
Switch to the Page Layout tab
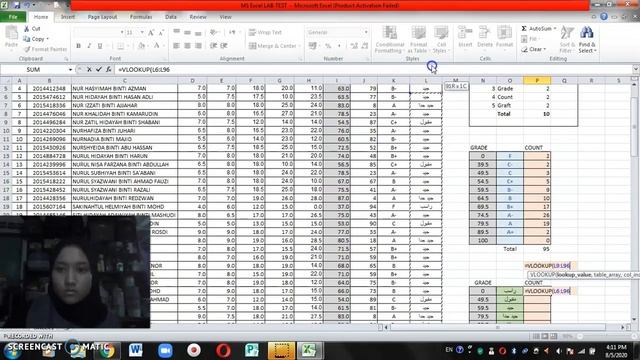point(102,17)
